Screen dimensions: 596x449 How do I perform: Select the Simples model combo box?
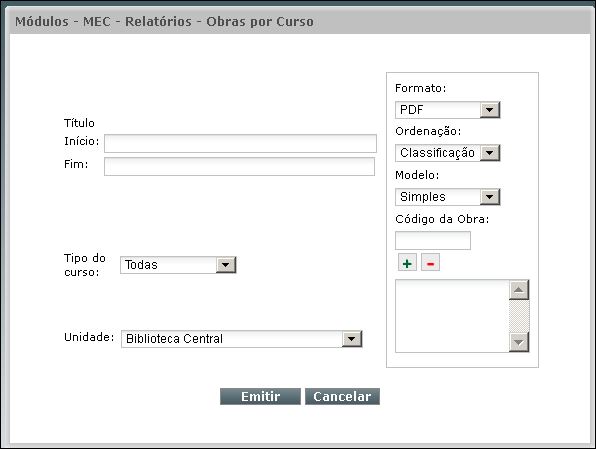coord(447,197)
